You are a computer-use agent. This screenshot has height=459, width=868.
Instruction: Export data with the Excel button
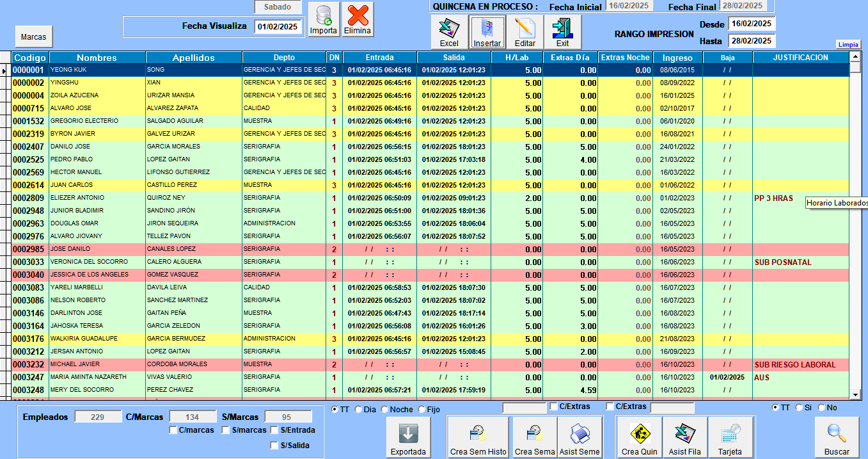click(449, 32)
